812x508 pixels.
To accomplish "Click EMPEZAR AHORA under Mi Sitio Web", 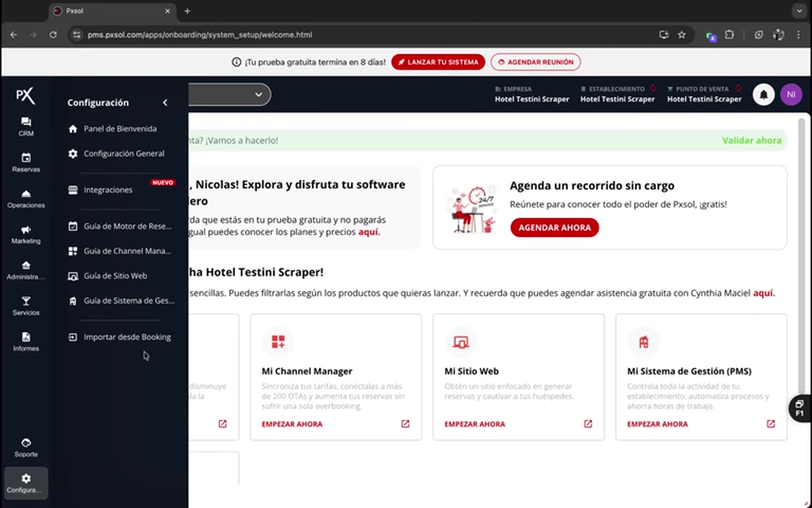I will point(474,423).
